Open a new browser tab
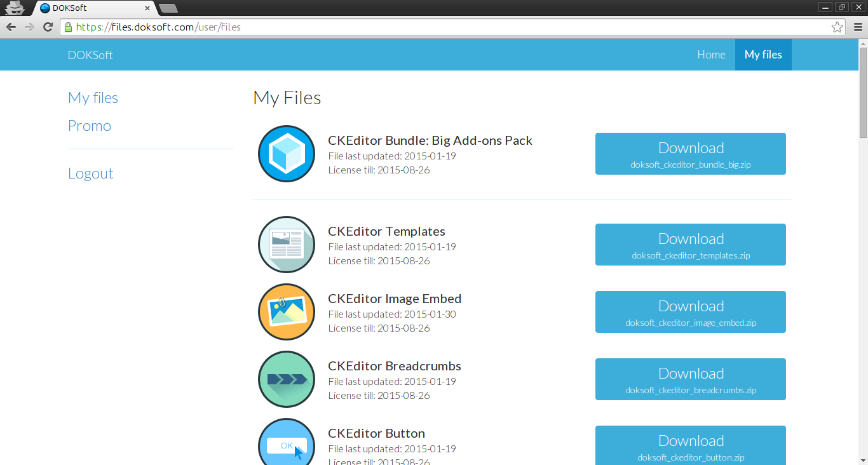The width and height of the screenshot is (868, 465). tap(168, 8)
